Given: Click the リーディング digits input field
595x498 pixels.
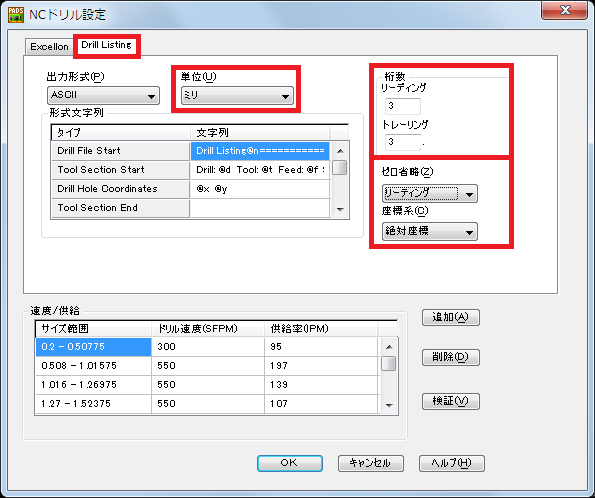Looking at the screenshot, I should tap(403, 106).
